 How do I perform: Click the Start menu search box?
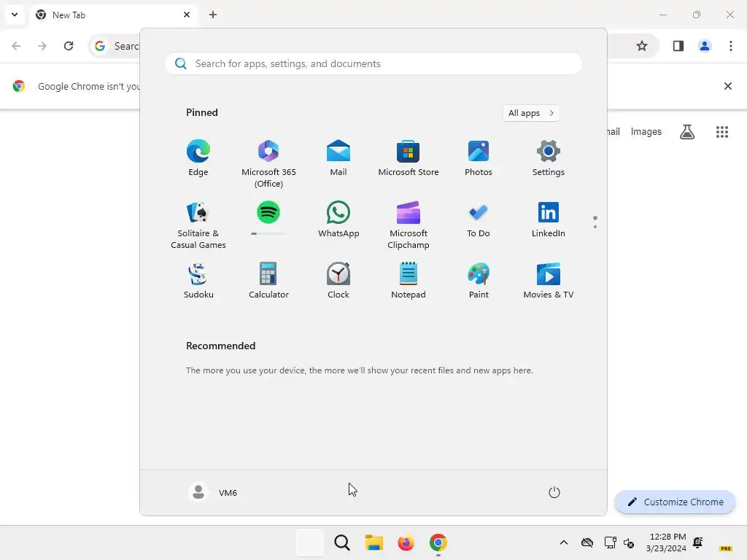click(373, 64)
